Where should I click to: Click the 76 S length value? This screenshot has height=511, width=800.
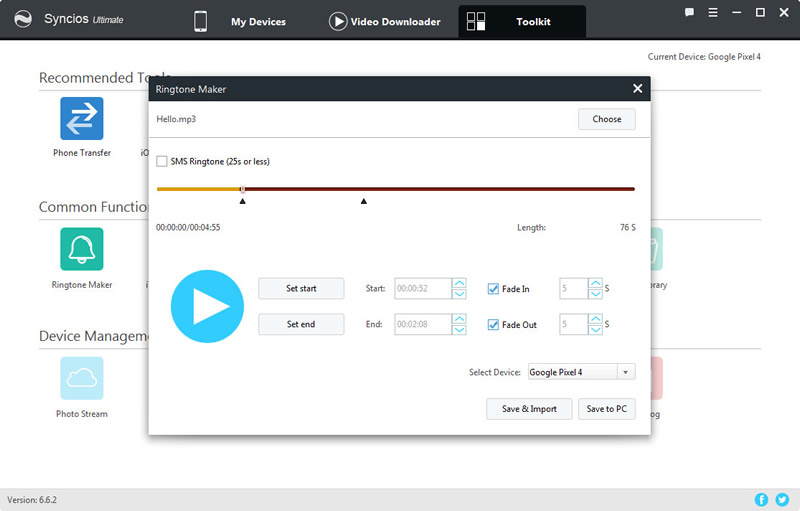point(628,227)
